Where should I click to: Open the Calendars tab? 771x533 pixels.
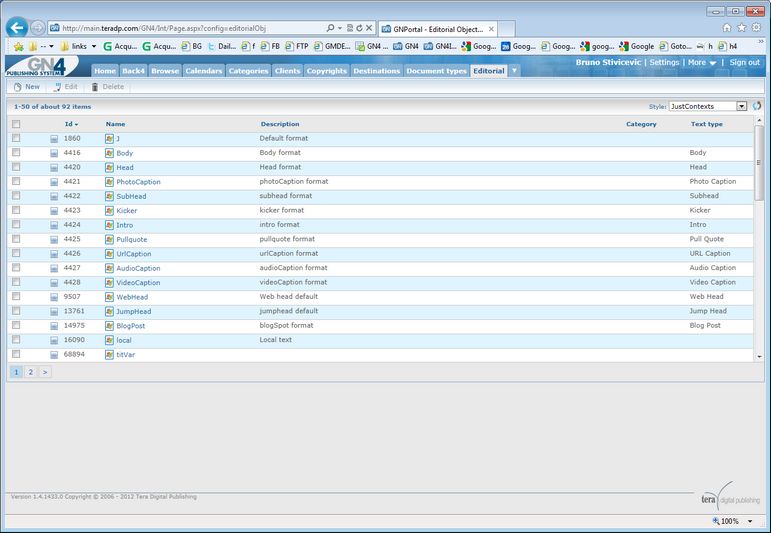click(x=204, y=71)
